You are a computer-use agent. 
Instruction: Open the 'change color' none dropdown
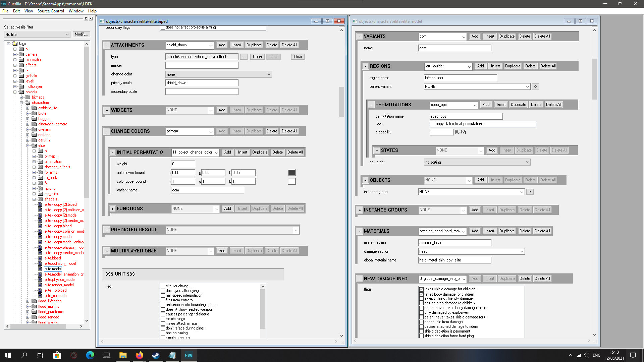(x=218, y=74)
